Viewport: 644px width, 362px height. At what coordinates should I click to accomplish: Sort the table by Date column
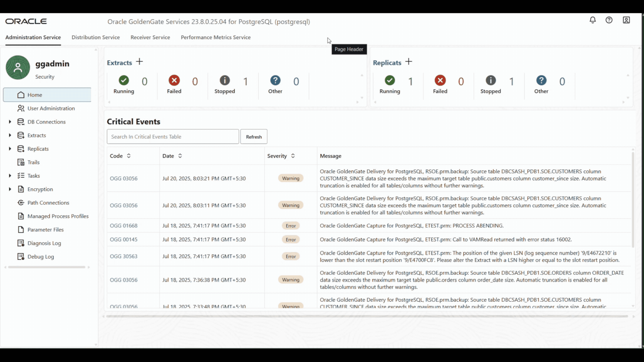coord(180,156)
